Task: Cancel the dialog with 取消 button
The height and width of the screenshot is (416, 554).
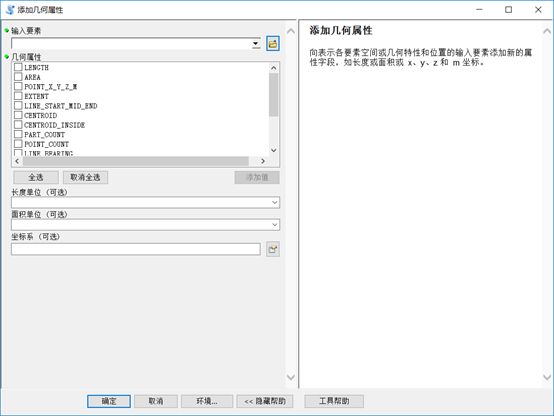Action: 155,401
